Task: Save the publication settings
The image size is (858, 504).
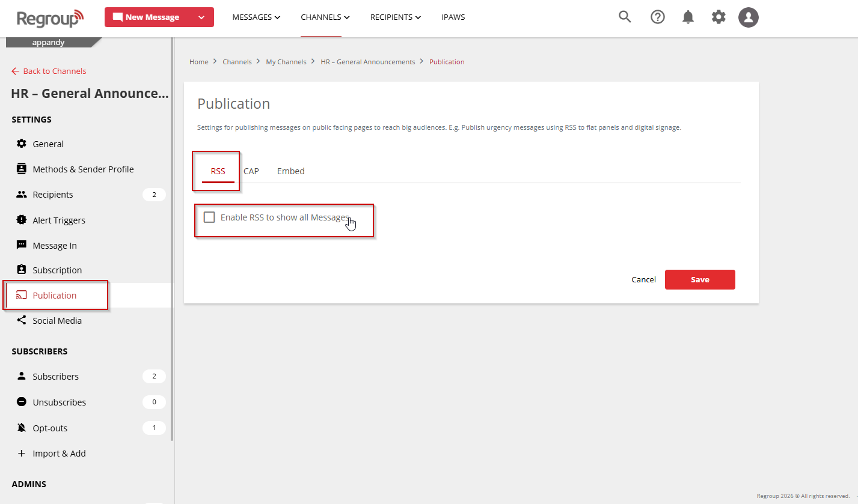Action: tap(700, 279)
